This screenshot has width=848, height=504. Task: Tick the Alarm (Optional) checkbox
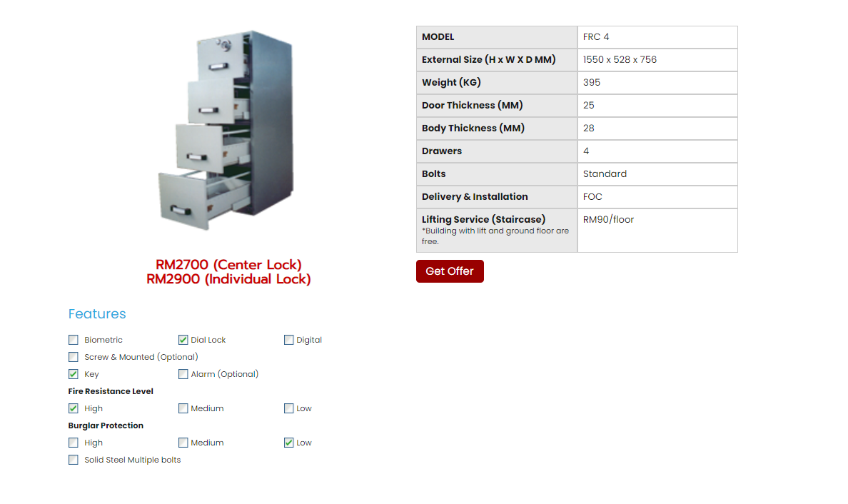pyautogui.click(x=183, y=374)
